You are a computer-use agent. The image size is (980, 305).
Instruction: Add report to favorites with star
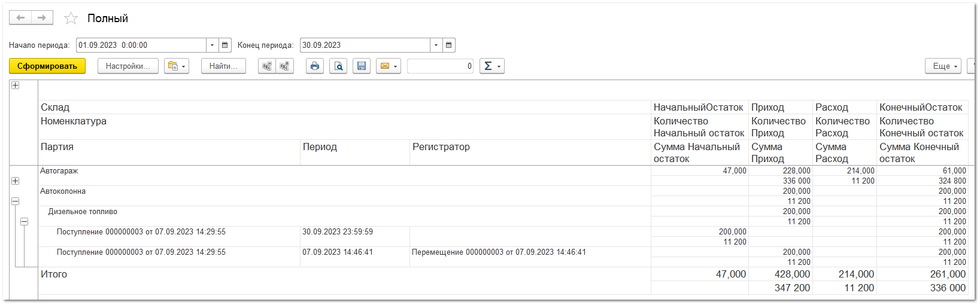coord(71,19)
